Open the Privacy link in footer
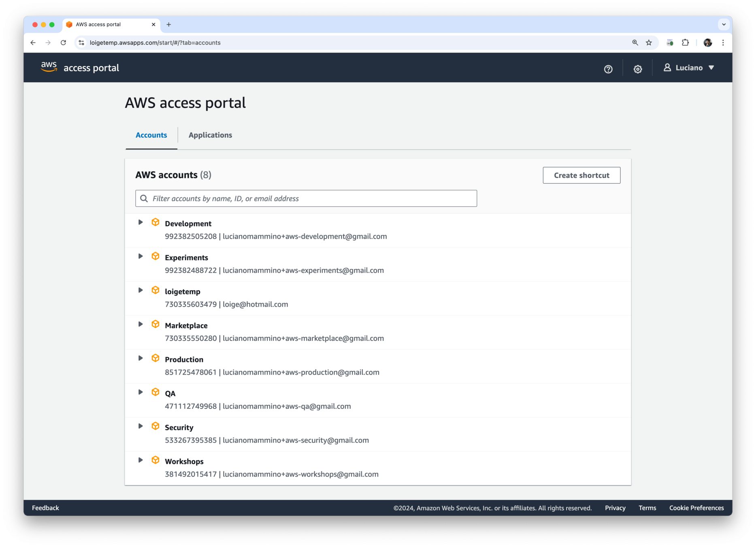The image size is (756, 547). [x=615, y=508]
